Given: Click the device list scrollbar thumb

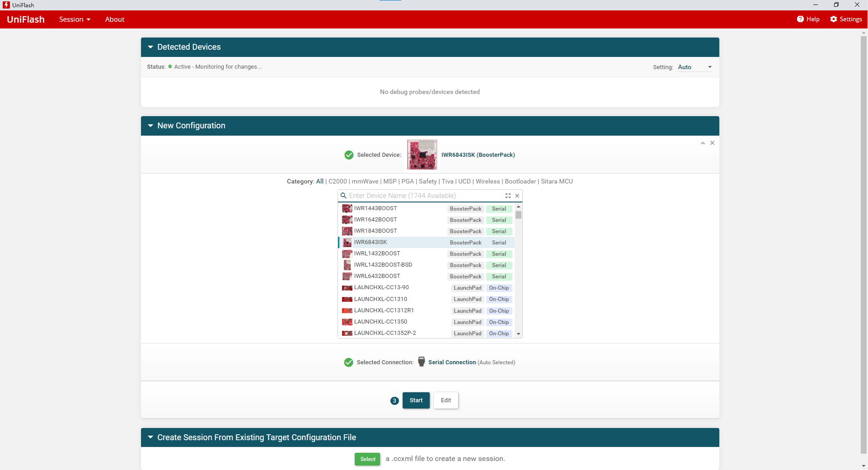Looking at the screenshot, I should point(518,215).
